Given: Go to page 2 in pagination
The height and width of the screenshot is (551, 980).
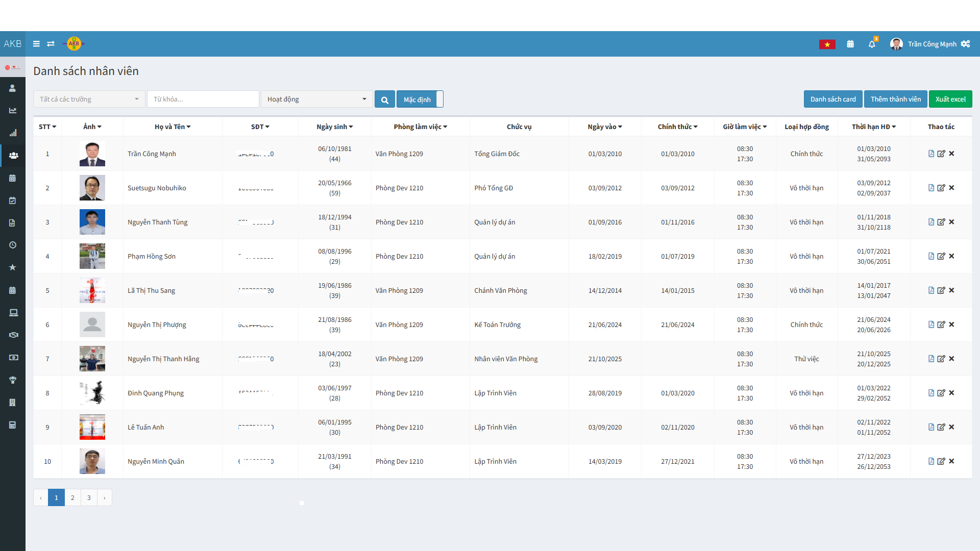Looking at the screenshot, I should point(72,497).
